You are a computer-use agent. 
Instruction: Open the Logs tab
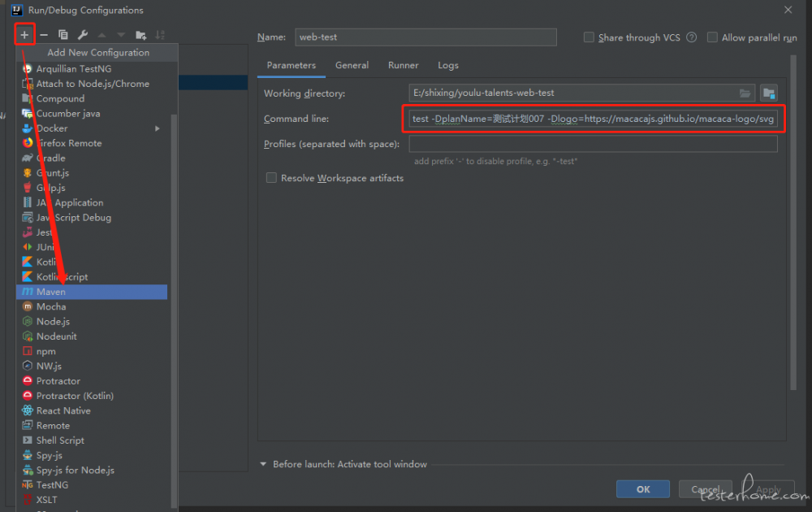(x=448, y=65)
